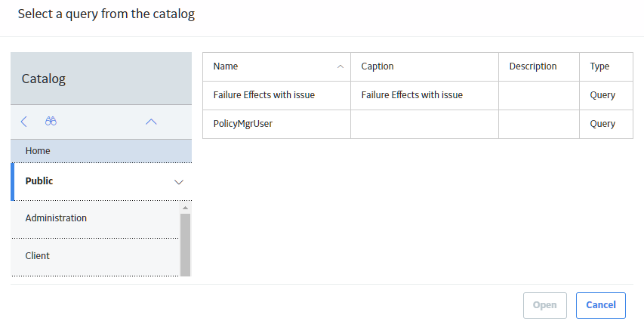The width and height of the screenshot is (644, 321).
Task: Sort by Name column using the sort arrow
Action: pos(340,66)
